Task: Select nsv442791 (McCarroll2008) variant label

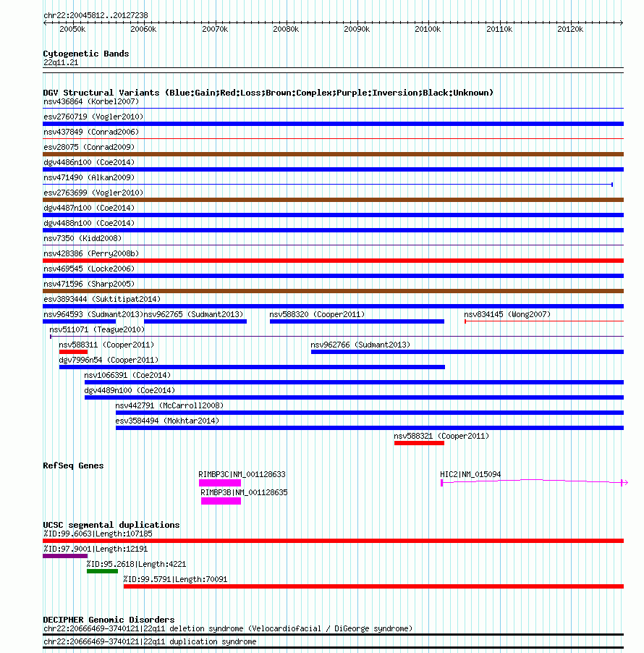Action: pos(169,405)
